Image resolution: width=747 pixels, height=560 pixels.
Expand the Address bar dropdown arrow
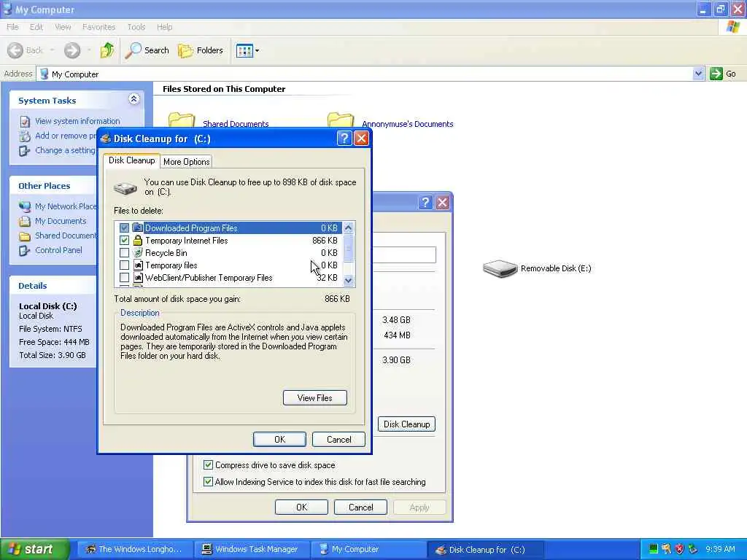pos(698,74)
